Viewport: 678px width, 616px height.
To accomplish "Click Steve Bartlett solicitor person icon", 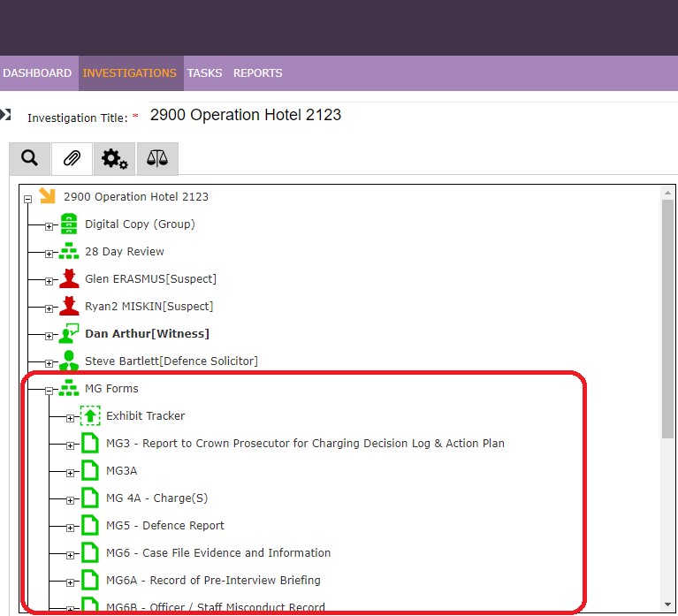I will click(x=69, y=361).
